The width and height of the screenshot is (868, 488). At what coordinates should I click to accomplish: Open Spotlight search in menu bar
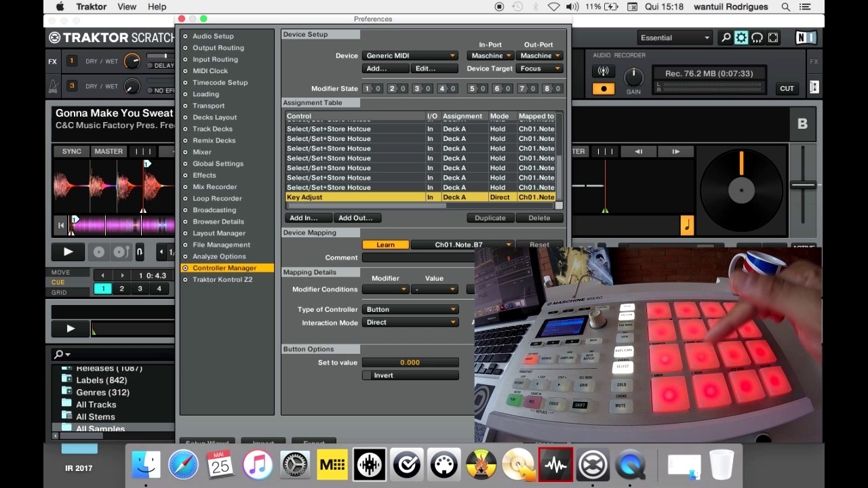click(786, 7)
